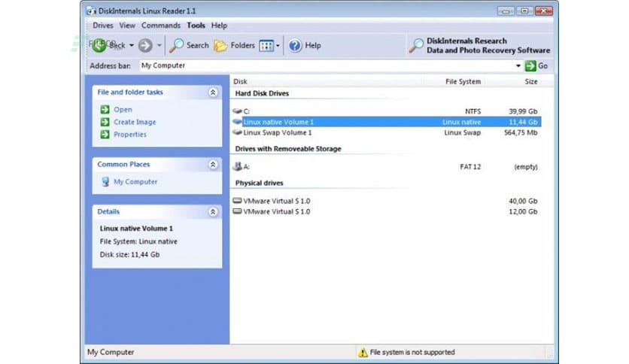Sort by the Size column header
629x364 pixels.
[531, 81]
